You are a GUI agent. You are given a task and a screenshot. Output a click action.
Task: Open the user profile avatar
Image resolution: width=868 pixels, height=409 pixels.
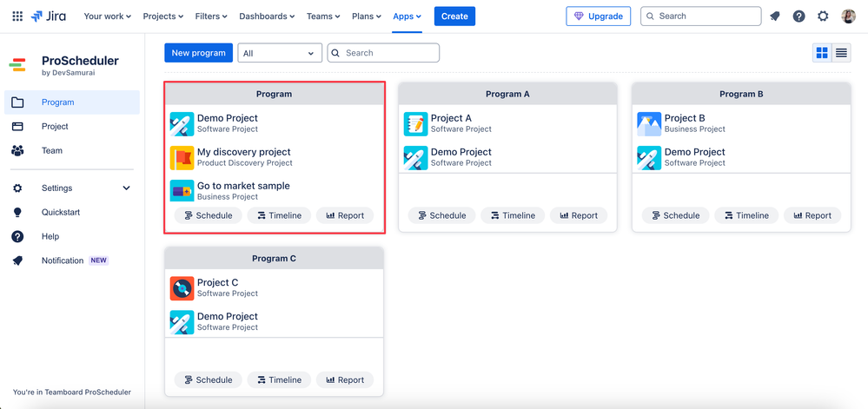[x=848, y=16]
